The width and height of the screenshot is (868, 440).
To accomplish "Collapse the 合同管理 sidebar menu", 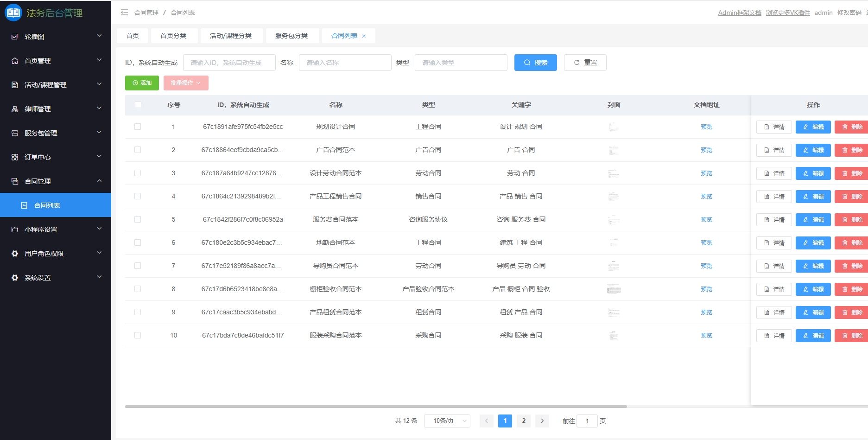I will point(99,180).
